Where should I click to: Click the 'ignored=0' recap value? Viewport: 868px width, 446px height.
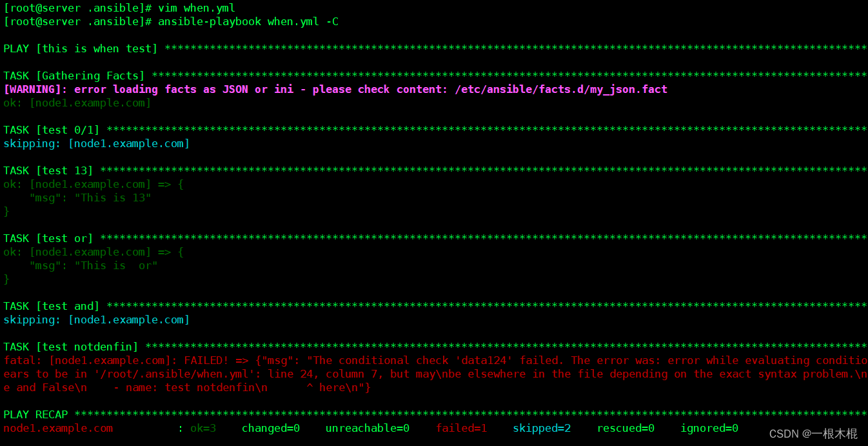(x=709, y=428)
